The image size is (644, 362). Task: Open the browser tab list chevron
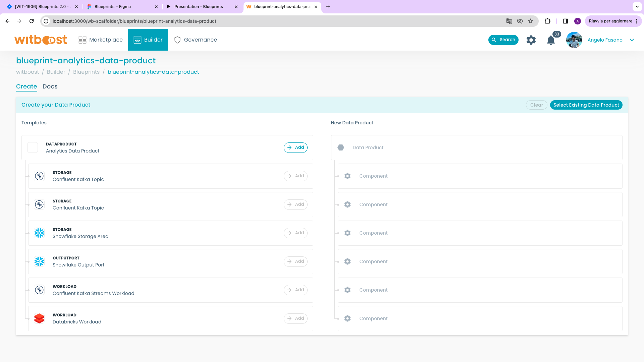637,6
